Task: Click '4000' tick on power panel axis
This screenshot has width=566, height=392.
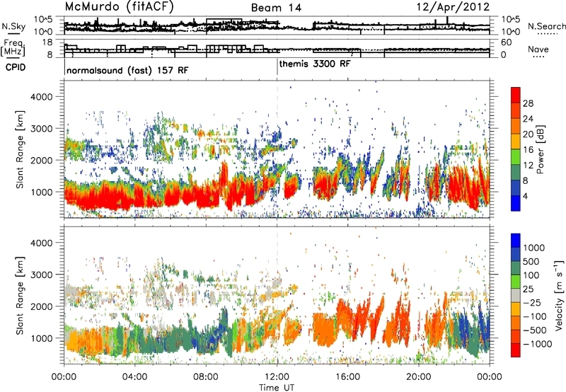Action: [41, 97]
